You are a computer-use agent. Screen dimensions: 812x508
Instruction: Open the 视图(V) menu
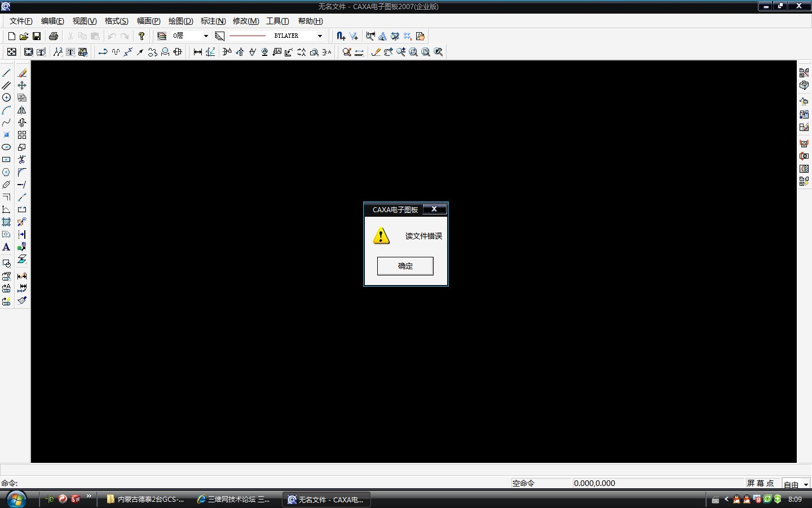[x=85, y=21]
